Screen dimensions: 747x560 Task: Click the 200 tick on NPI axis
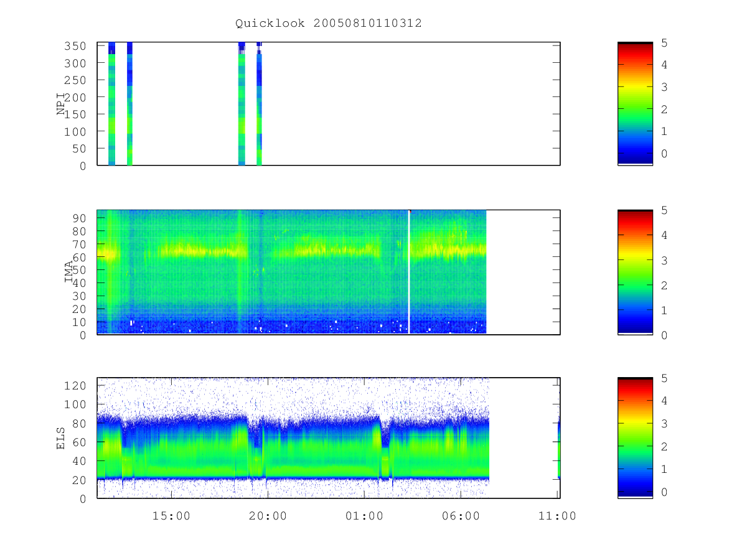tap(75, 98)
